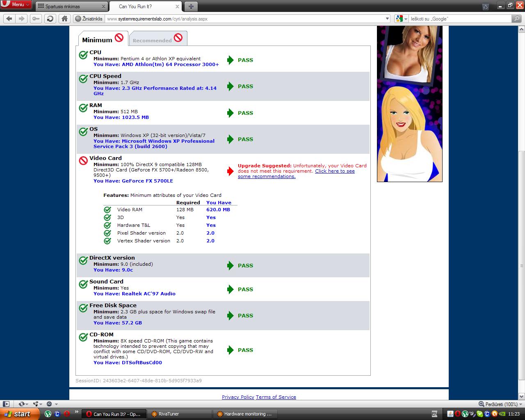
Task: Click the Žiniatinklis site badge
Action: [89, 19]
